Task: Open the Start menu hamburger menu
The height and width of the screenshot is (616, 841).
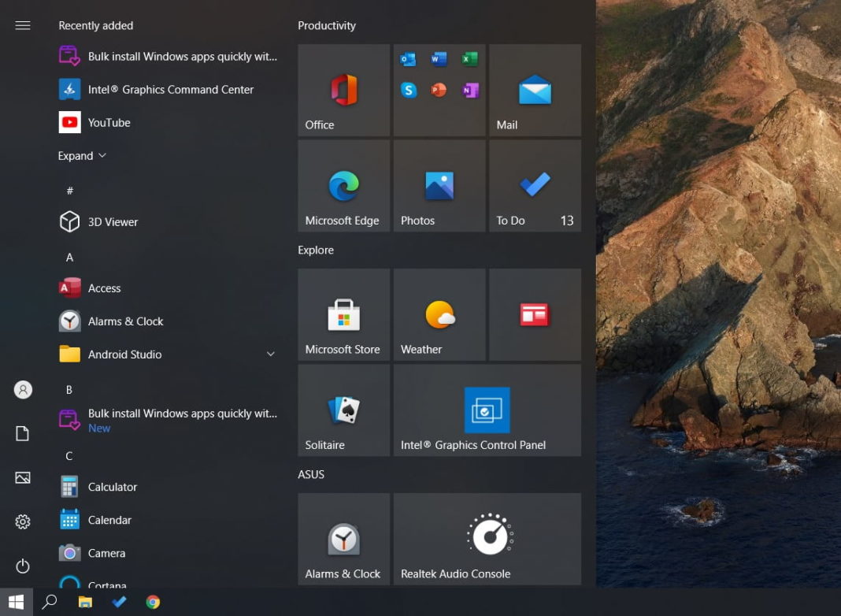Action: (22, 25)
